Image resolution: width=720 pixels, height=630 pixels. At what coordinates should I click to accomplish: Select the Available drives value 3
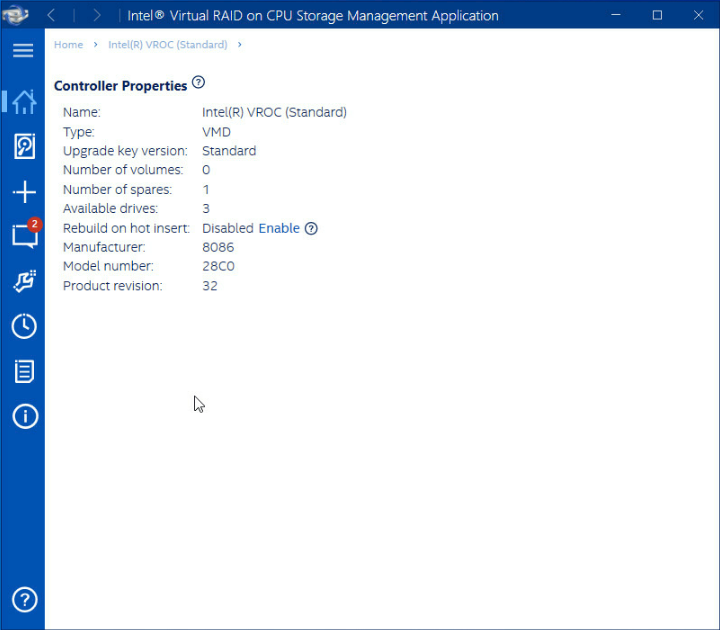(x=206, y=208)
